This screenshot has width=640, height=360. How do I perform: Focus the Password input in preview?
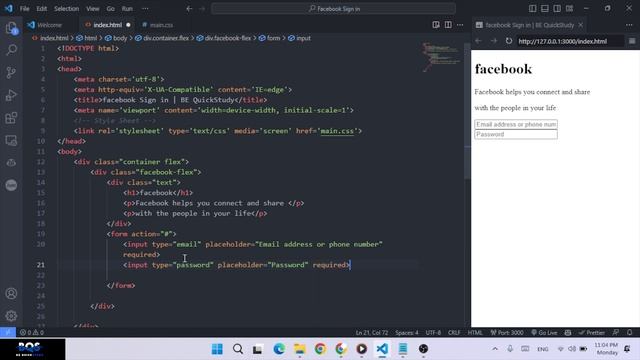pyautogui.click(x=516, y=134)
